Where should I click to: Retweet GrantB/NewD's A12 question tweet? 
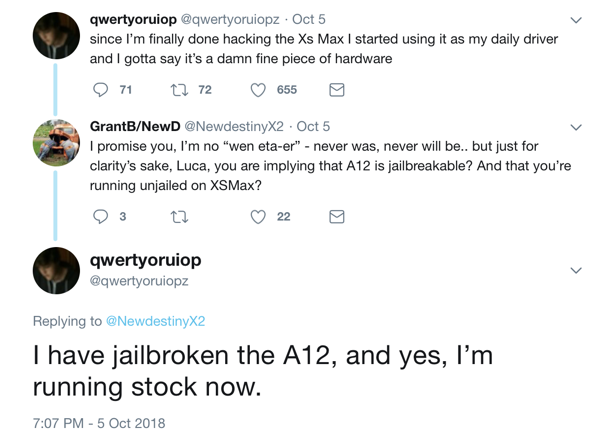pyautogui.click(x=179, y=217)
